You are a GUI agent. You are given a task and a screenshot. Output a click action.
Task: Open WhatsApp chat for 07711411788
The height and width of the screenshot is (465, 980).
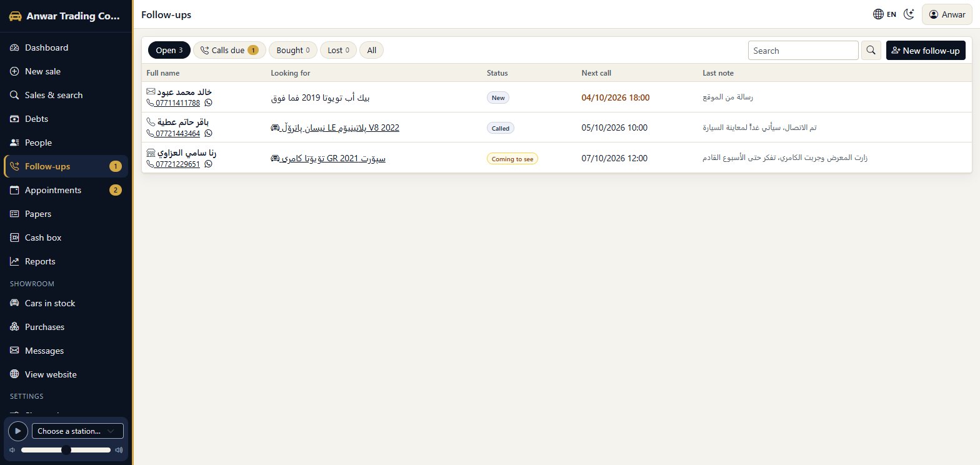click(208, 103)
